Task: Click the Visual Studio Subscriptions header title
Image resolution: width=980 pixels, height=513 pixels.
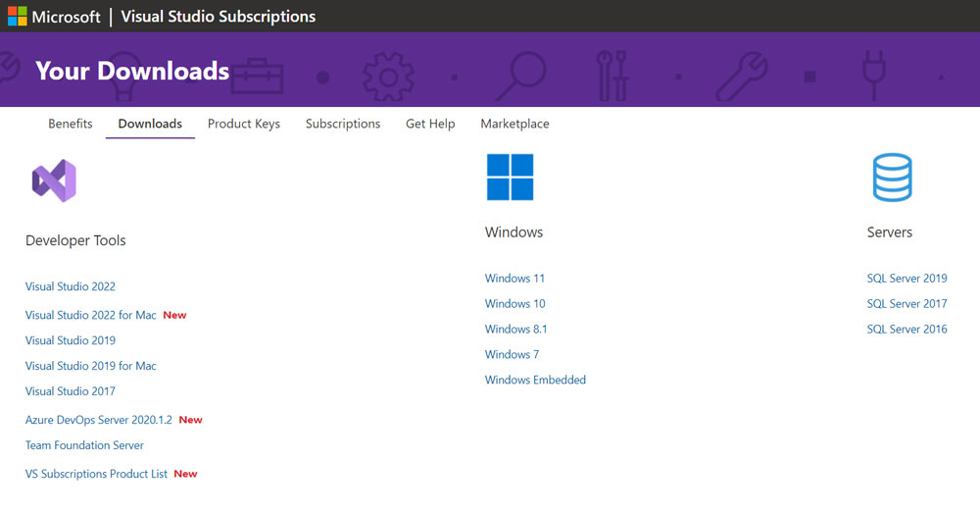Action: coord(219,17)
